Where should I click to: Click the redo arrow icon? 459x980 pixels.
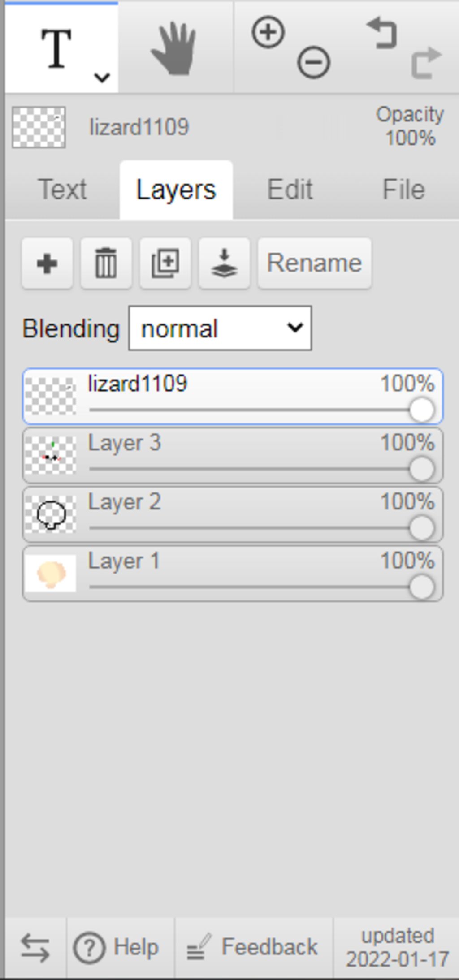pos(426,63)
